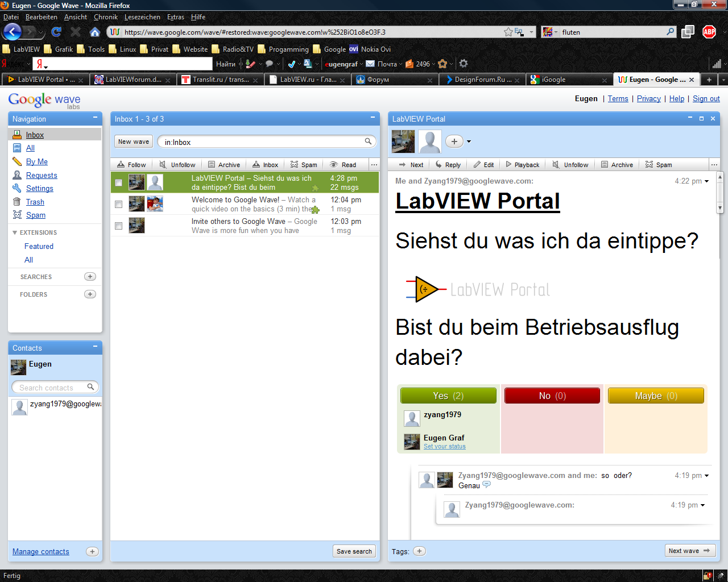Switch to the iGoogle tab

(x=568, y=80)
